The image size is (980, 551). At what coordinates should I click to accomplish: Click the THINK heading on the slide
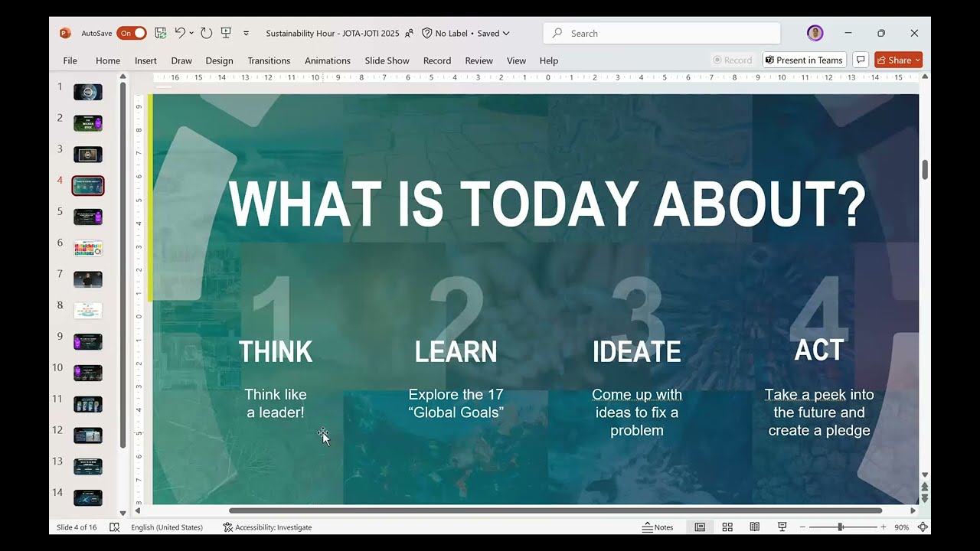coord(276,352)
